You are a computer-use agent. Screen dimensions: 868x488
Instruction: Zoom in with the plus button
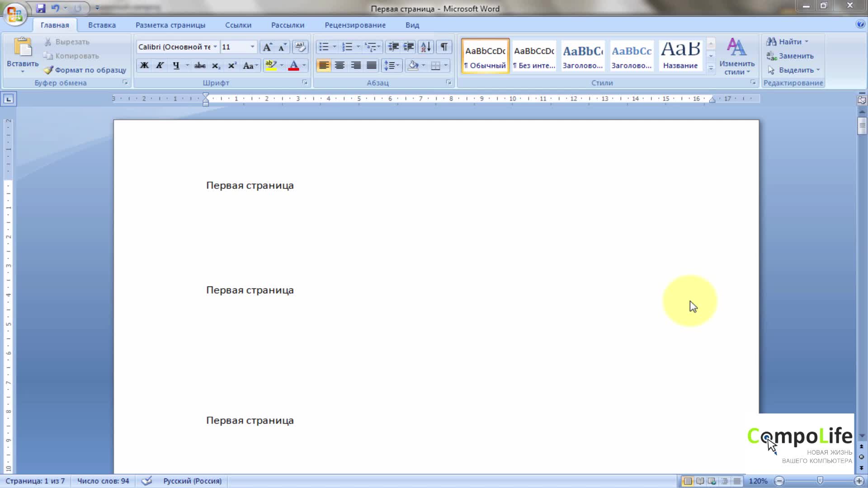point(859,481)
